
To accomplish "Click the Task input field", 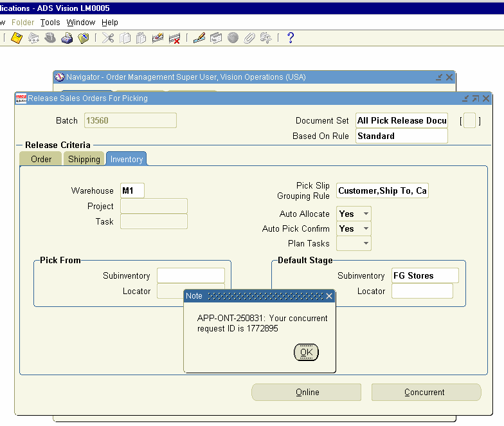I will click(x=154, y=221).
